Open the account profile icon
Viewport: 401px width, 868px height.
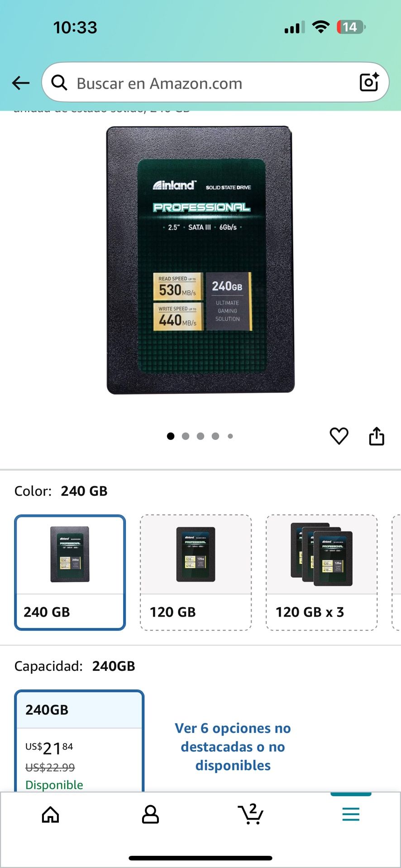(x=150, y=815)
